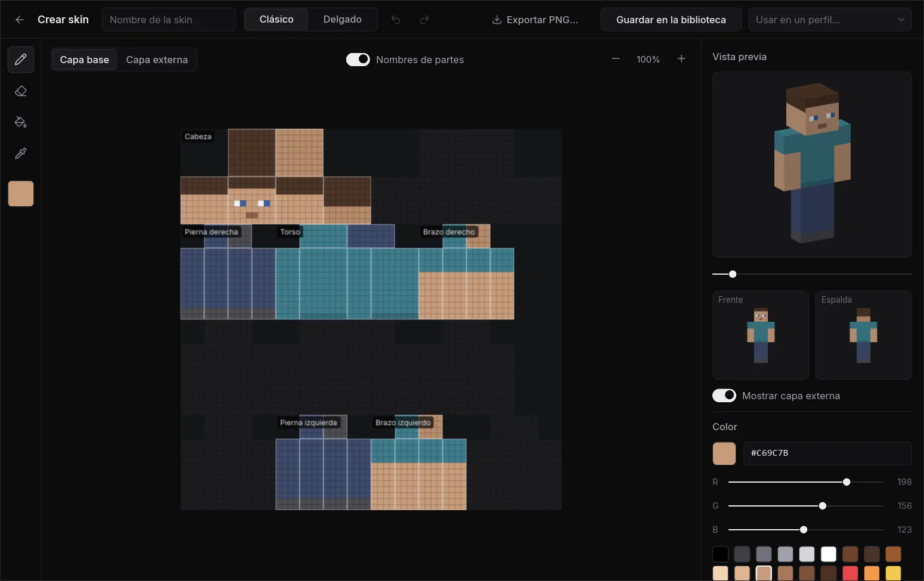Click Guardar en la biblioteca
Viewport: 924px width, 581px height.
click(671, 20)
